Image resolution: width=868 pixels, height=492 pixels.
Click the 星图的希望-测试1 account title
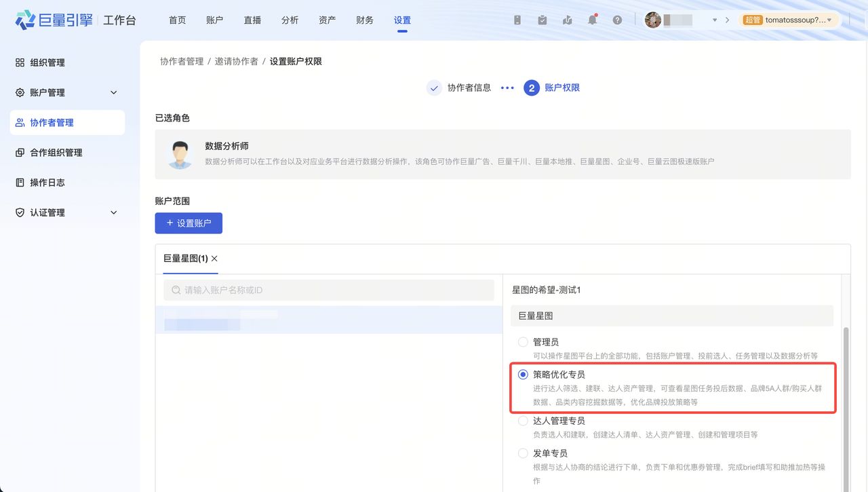click(x=547, y=290)
